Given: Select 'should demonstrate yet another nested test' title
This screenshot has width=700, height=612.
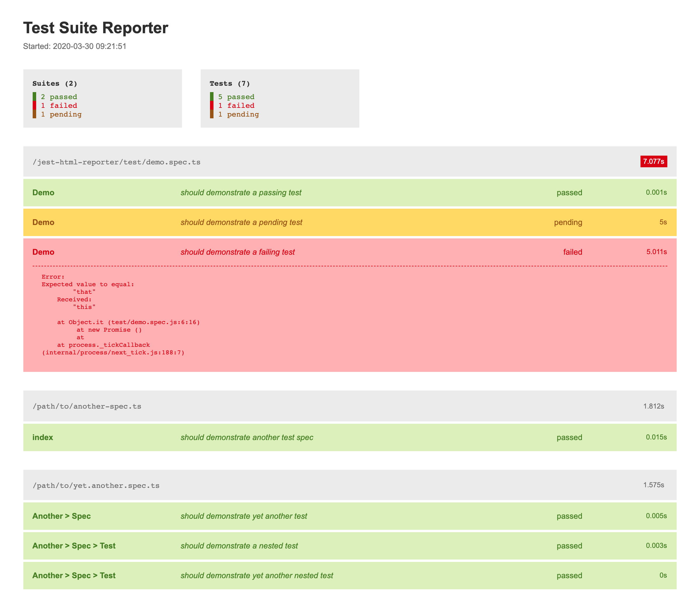Looking at the screenshot, I should 257,576.
